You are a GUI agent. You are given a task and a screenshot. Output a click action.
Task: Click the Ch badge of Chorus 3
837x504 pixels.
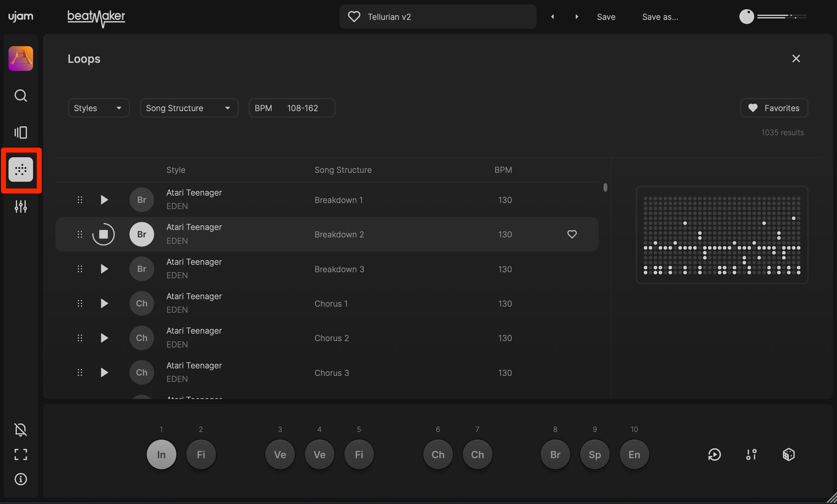[142, 373]
